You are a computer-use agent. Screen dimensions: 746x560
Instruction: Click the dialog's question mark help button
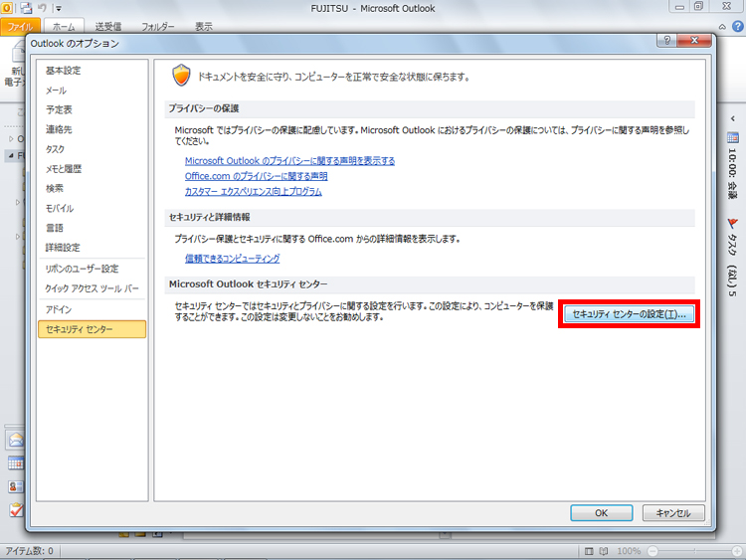667,41
